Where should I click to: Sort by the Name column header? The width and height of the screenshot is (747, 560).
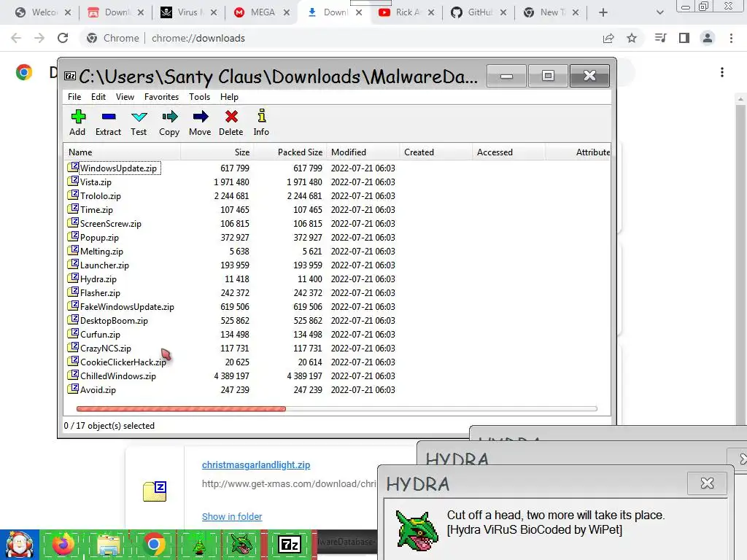[122, 152]
